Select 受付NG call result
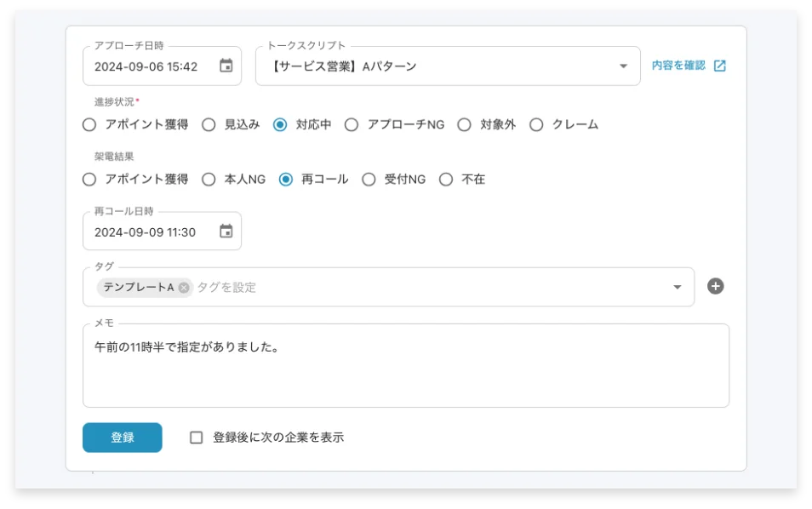812x509 pixels. point(369,180)
